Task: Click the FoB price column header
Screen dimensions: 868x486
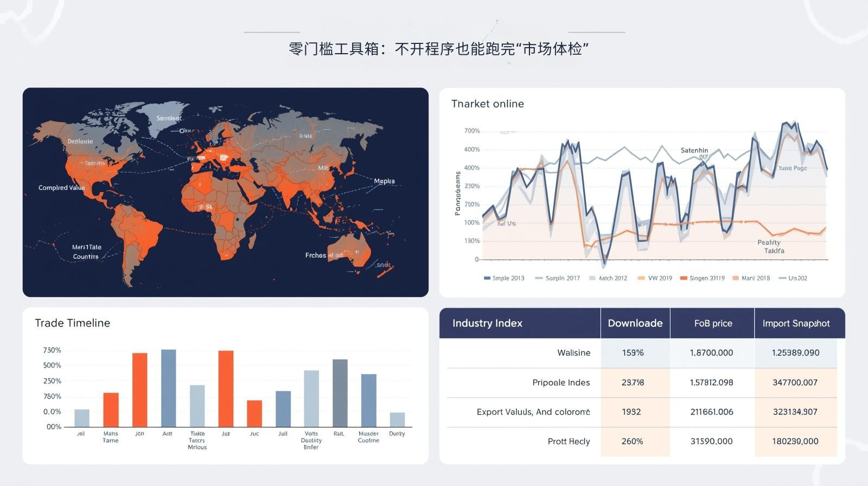Action: [713, 323]
